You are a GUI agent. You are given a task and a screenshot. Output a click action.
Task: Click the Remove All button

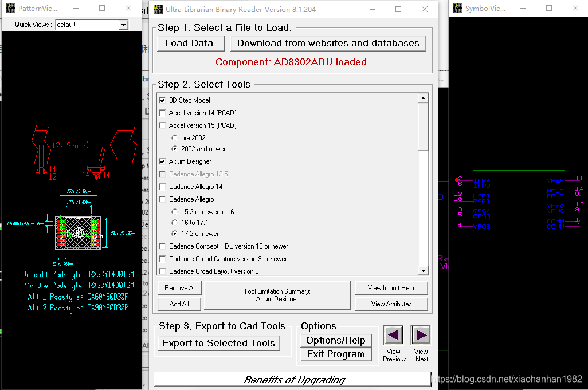[x=179, y=287]
